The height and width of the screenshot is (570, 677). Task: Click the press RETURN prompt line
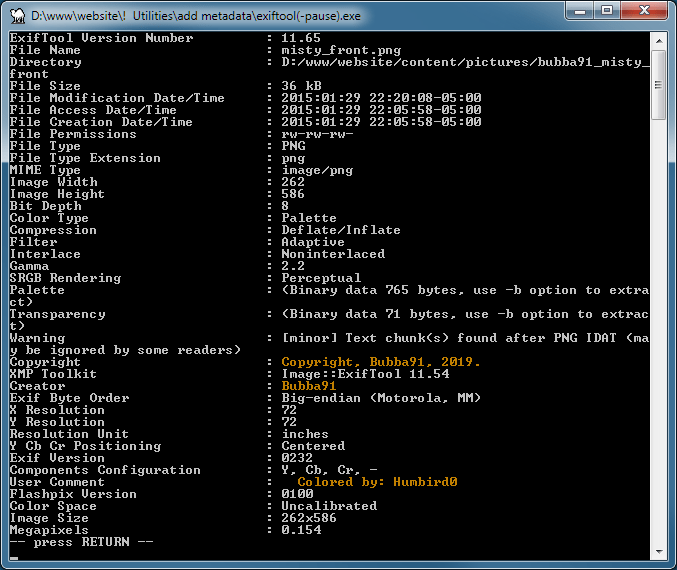81,542
